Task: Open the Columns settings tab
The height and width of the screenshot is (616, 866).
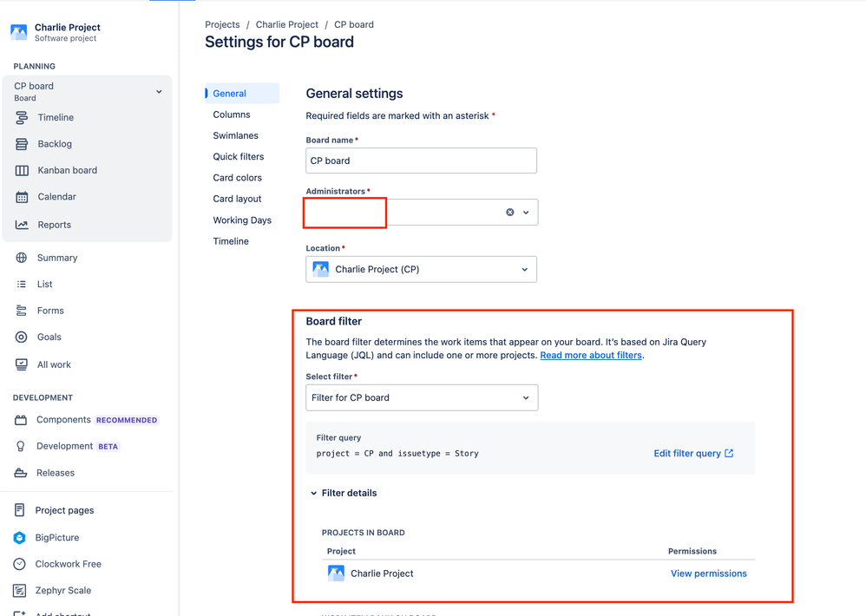Action: coord(232,115)
